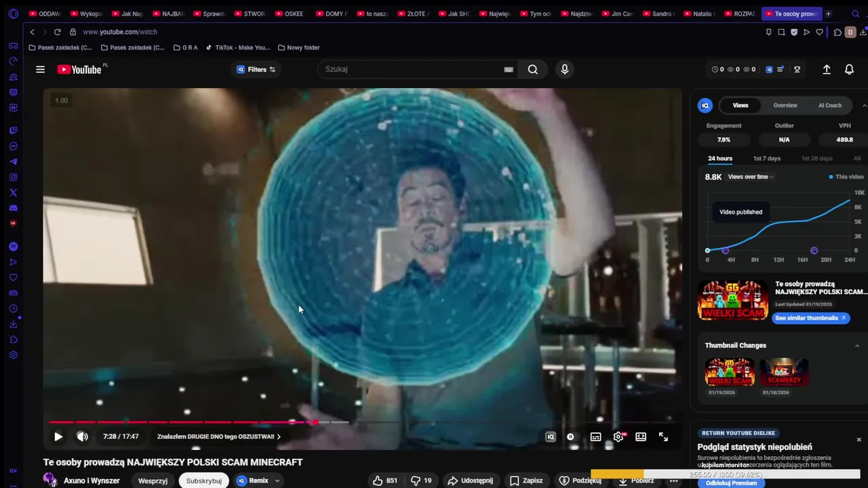Open more actions three-dot menu

tap(673, 481)
